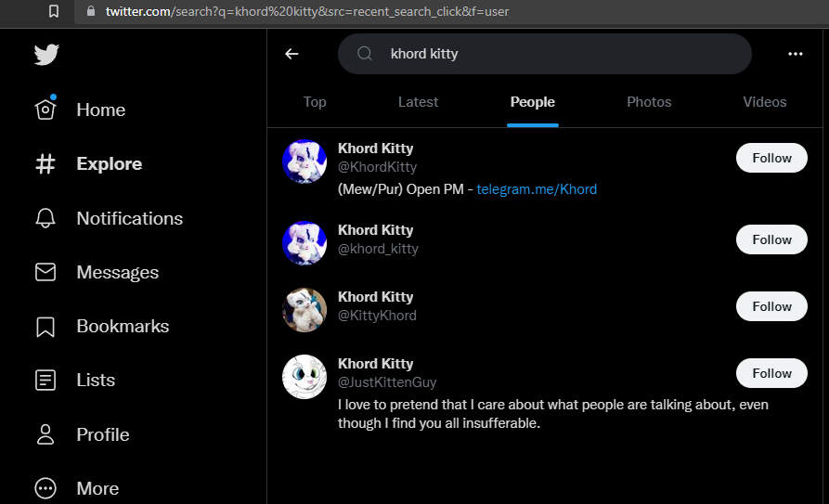Follow the @JustKittenGuy account

click(771, 373)
